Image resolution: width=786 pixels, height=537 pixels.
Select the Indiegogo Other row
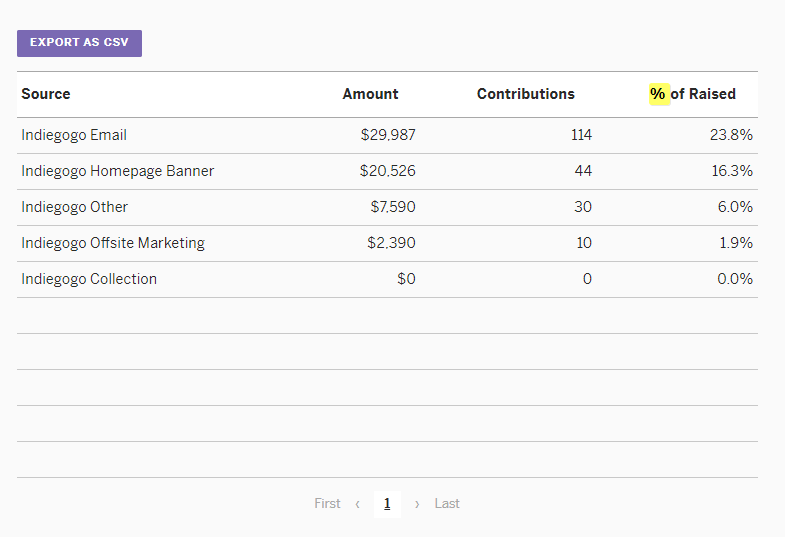point(387,208)
